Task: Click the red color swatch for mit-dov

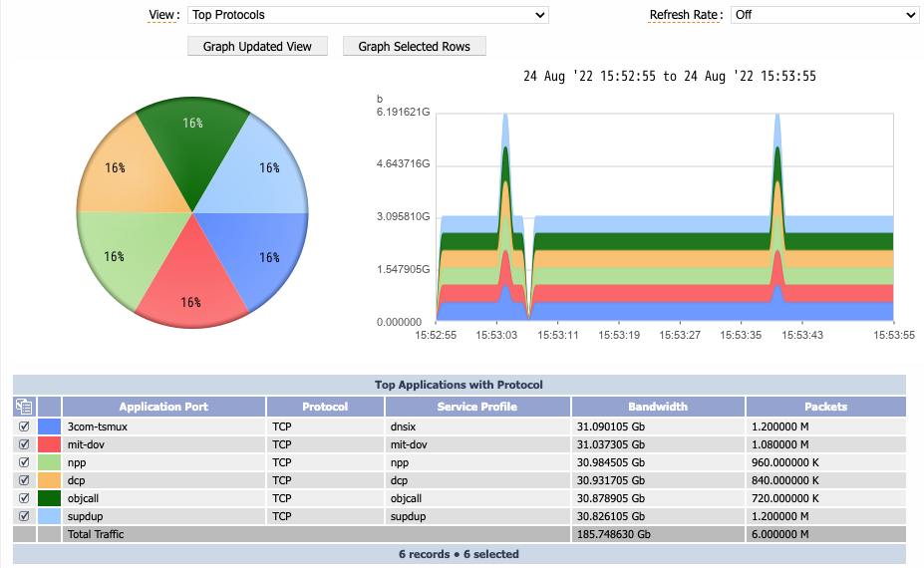Action: click(50, 444)
